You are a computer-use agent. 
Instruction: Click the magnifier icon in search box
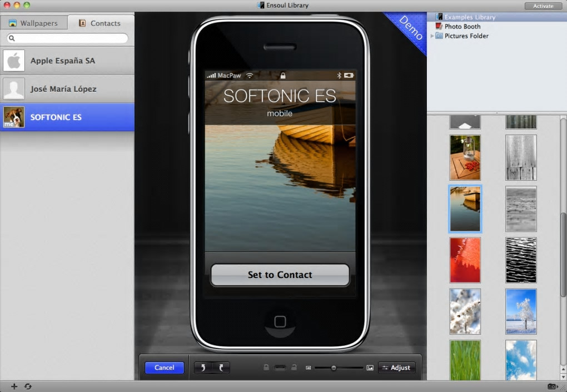click(x=12, y=38)
